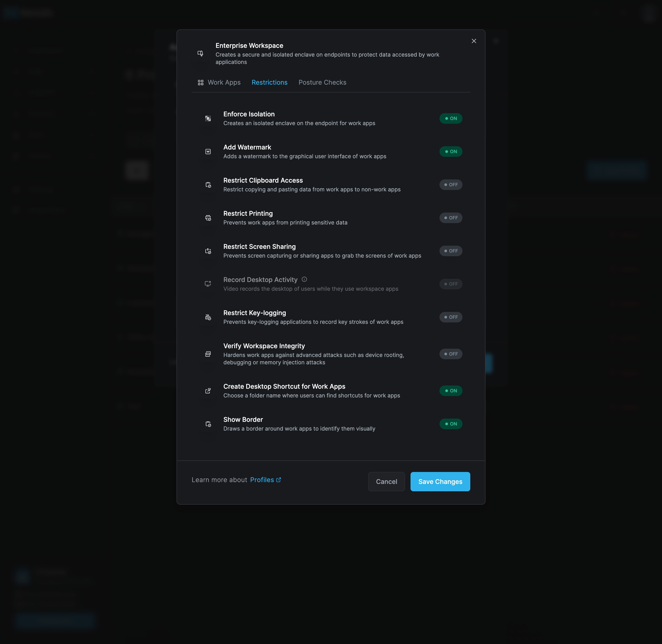The height and width of the screenshot is (644, 662).
Task: Click the Verify Workspace Integrity icon
Action: pyautogui.click(x=208, y=354)
